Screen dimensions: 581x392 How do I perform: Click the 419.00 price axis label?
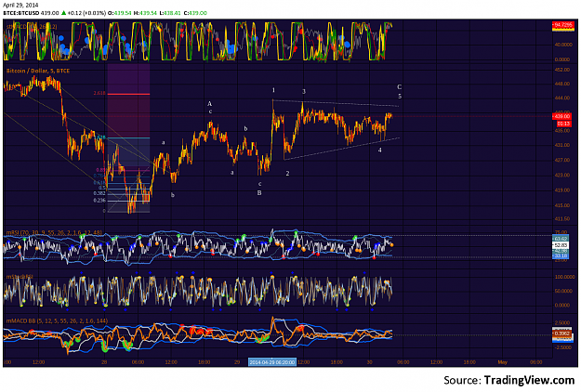[x=562, y=190]
